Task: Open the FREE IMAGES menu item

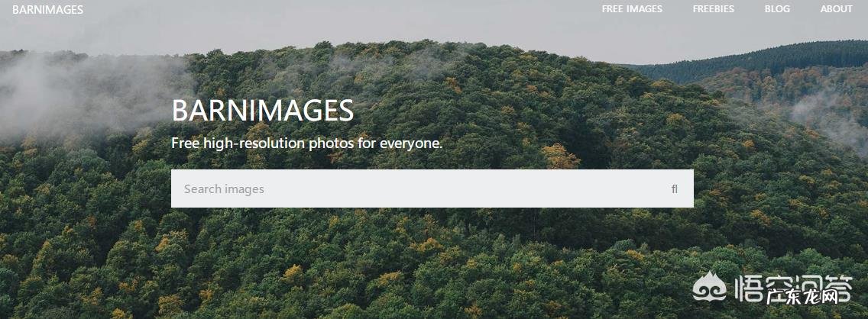Action: pos(632,9)
